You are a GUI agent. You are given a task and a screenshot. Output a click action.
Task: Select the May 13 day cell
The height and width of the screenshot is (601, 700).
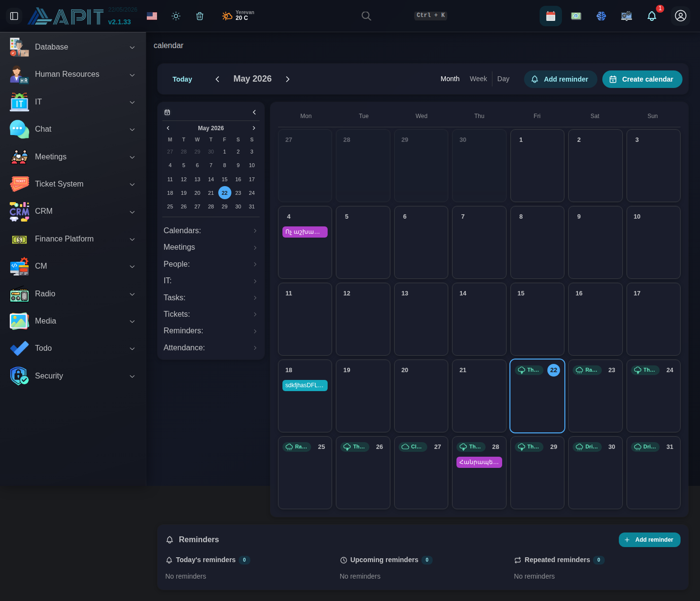coord(421,319)
